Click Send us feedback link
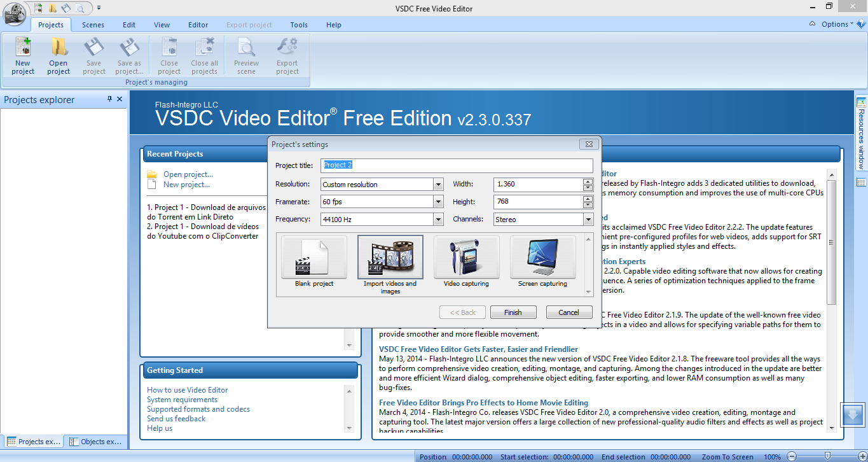 click(176, 419)
